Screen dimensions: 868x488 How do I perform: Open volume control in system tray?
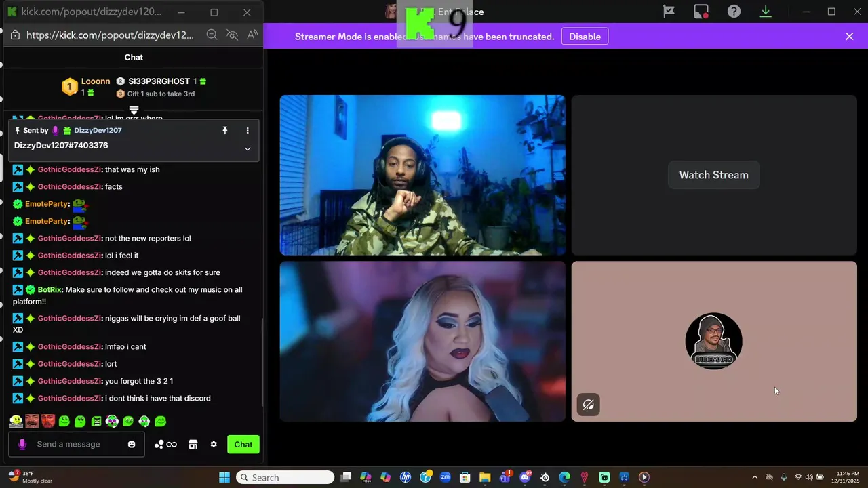(809, 477)
